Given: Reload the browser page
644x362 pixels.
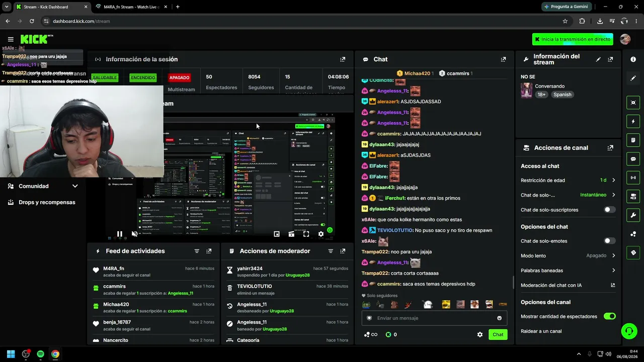Looking at the screenshot, I should tap(32, 21).
